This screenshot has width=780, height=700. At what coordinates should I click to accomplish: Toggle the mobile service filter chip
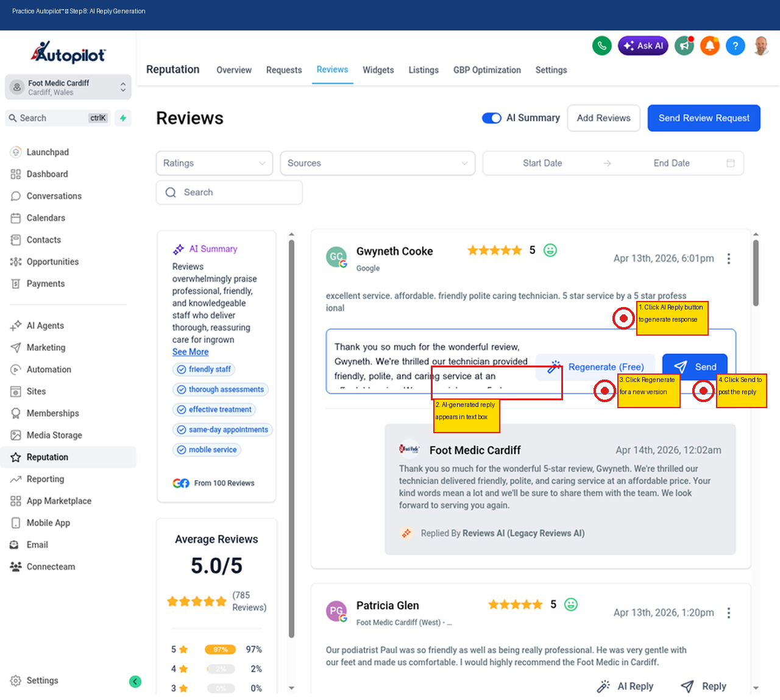[207, 450]
